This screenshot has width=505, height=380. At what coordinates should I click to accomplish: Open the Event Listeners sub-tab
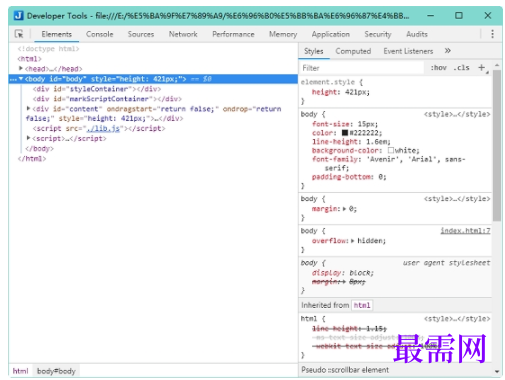coord(408,51)
